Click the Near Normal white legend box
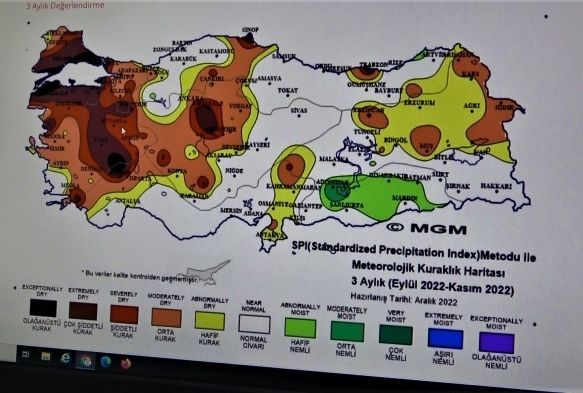This screenshot has width=583, height=393. point(254,324)
